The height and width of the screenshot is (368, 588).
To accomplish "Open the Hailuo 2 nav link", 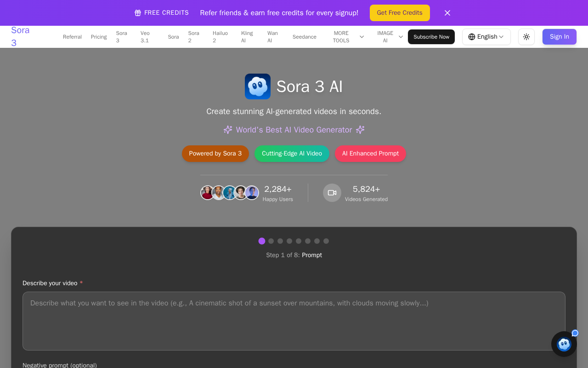I will click(220, 37).
